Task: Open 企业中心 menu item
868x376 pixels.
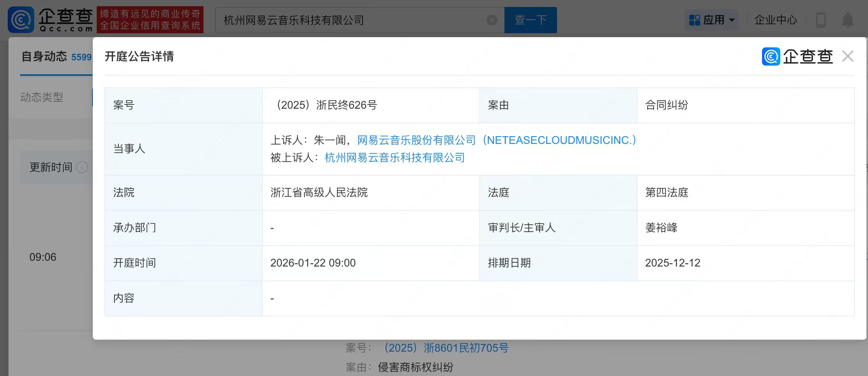Action: (776, 20)
